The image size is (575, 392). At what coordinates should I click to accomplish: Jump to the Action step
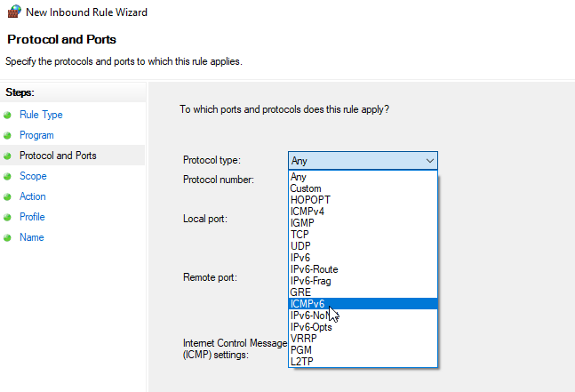pyautogui.click(x=33, y=196)
